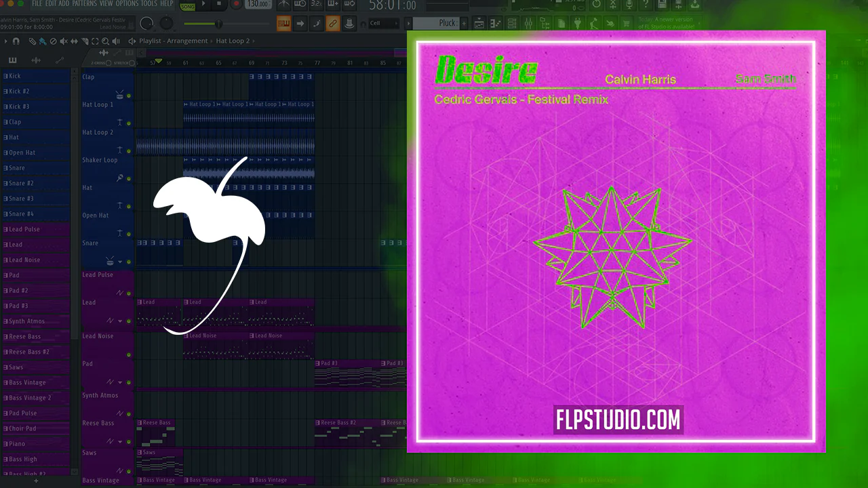Open the FILE menu
This screenshot has height=488, width=868.
[x=37, y=3]
